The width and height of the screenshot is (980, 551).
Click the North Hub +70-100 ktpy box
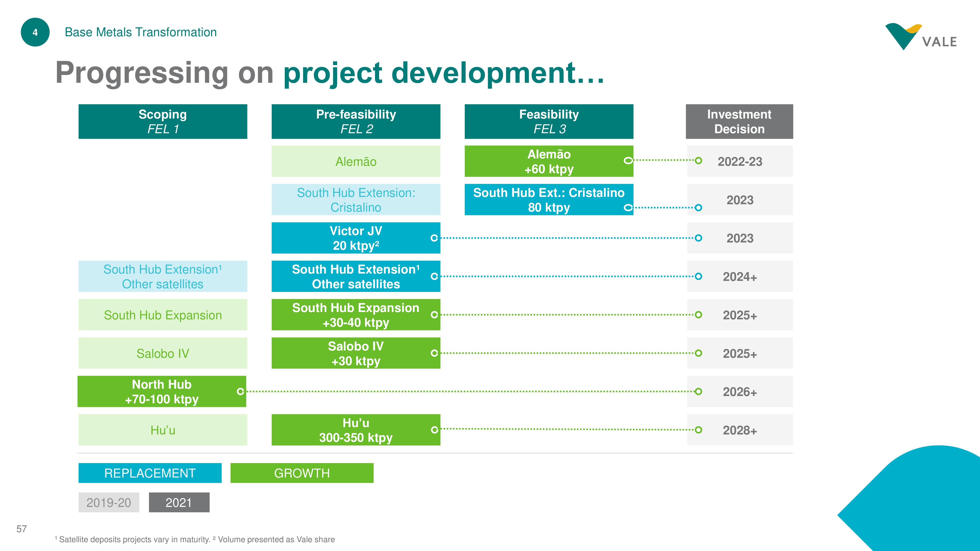[162, 392]
